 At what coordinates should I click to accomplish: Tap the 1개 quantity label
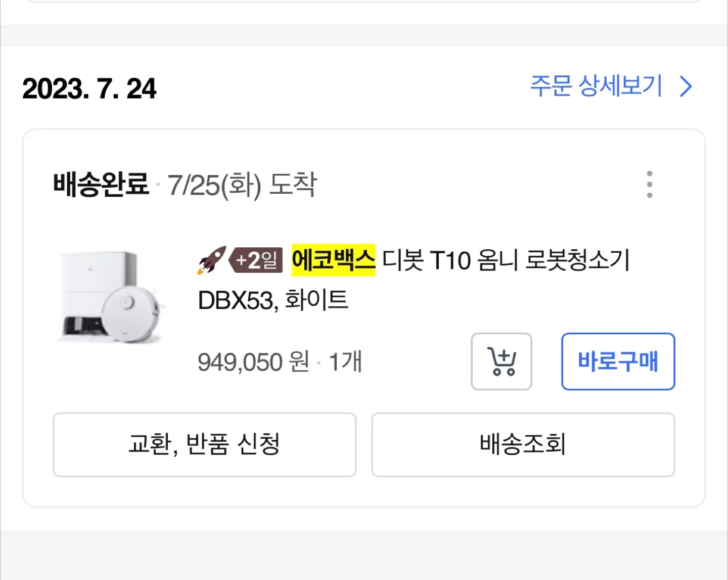coord(345,362)
